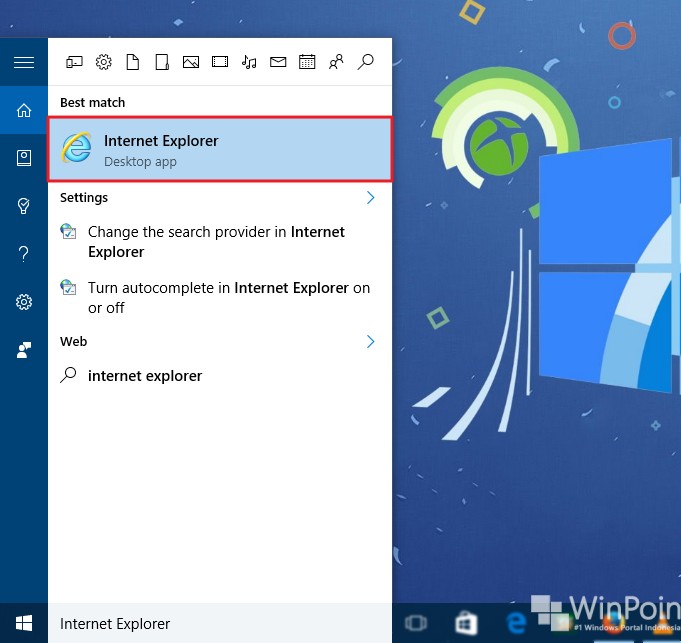Open Cortana Home in sidebar

(x=24, y=110)
